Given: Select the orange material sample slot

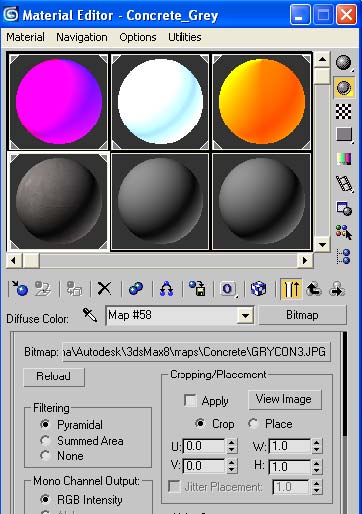Looking at the screenshot, I should pos(261,102).
